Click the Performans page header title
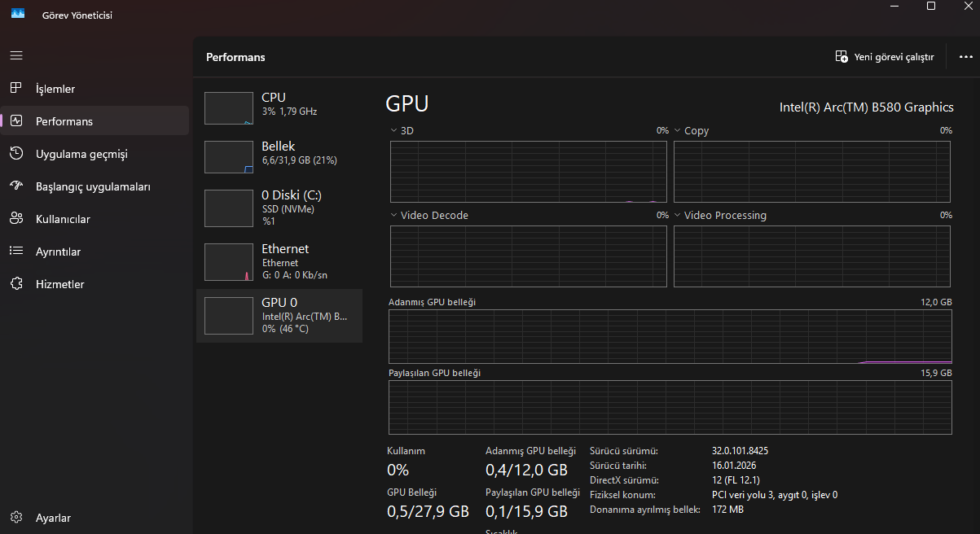 235,57
